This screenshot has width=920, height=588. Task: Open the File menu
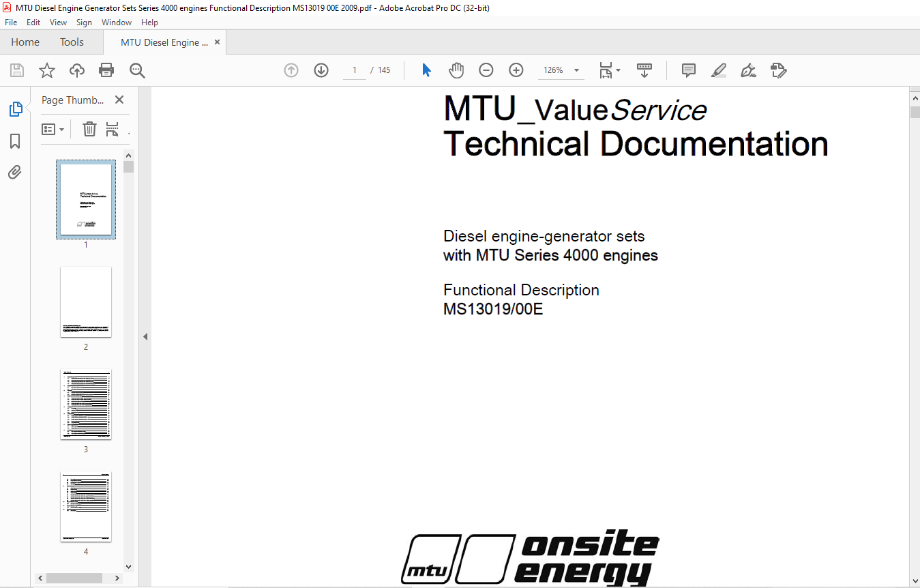(x=11, y=23)
